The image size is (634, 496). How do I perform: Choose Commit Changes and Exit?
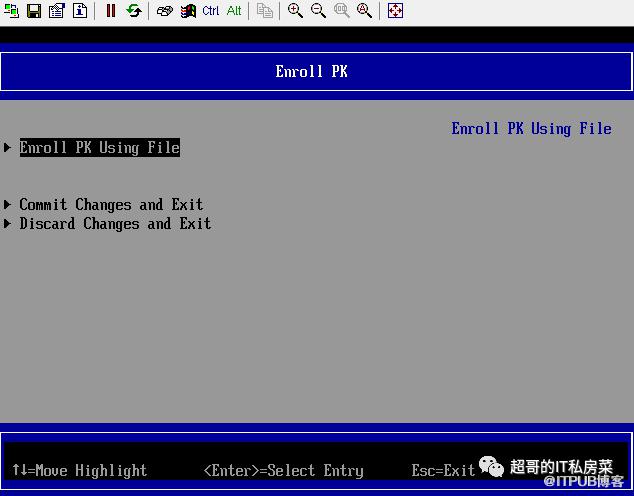pos(111,205)
